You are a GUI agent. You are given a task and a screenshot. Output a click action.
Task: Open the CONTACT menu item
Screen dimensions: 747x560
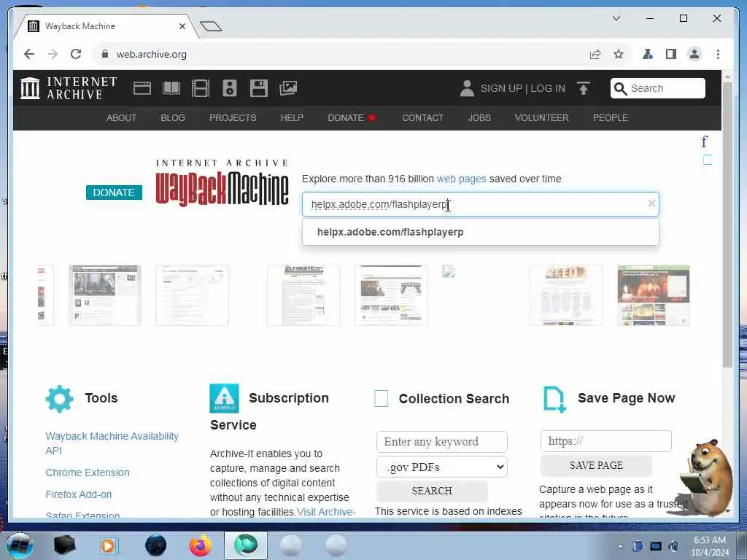coord(422,117)
